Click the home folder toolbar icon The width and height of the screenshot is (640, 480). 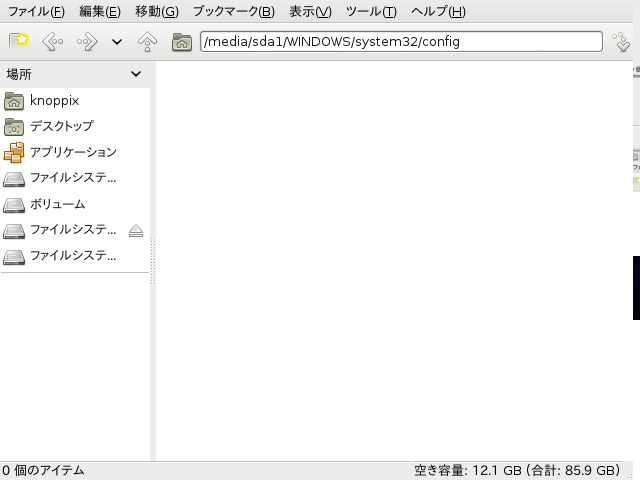coord(182,42)
